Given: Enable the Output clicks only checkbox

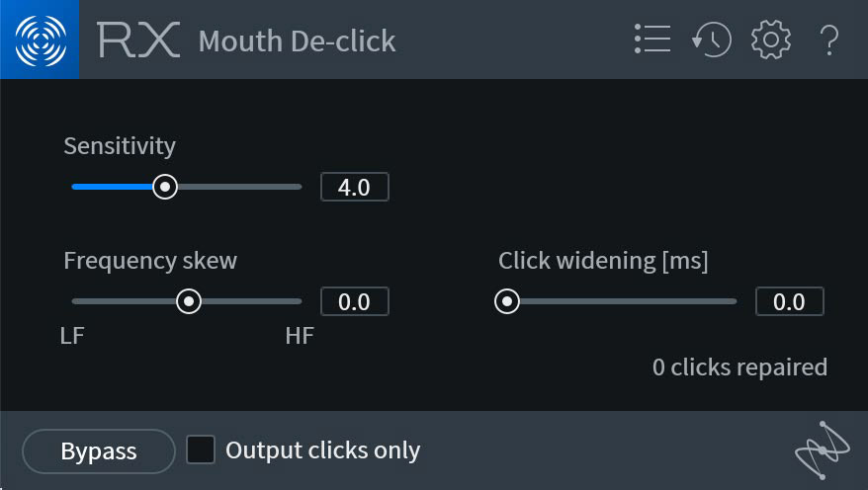Looking at the screenshot, I should click(x=201, y=449).
